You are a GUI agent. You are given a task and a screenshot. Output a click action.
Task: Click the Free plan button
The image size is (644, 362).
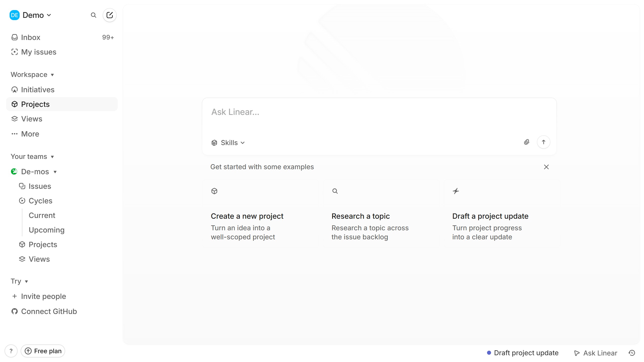[x=43, y=351]
